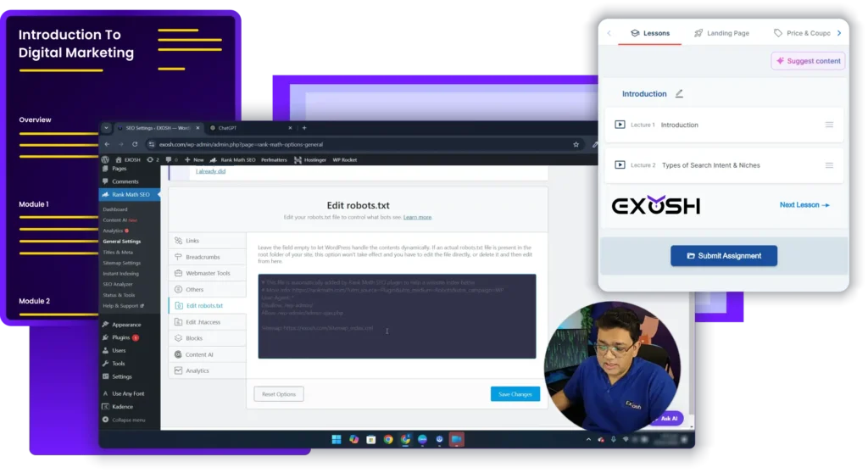This screenshot has width=868, height=473.
Task: Grab the Lecture 2 reorder handle
Action: (829, 165)
